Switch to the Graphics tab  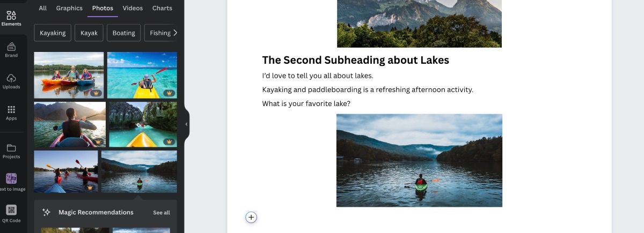(x=69, y=8)
